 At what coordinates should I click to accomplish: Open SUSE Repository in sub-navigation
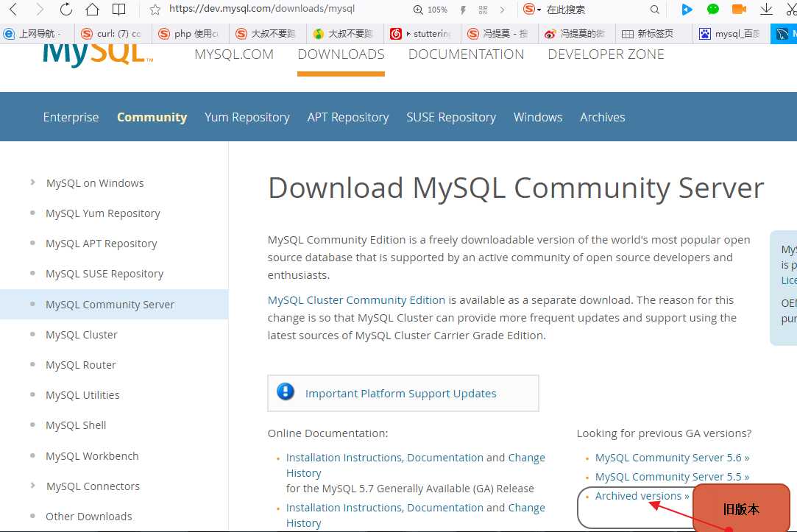[451, 118]
